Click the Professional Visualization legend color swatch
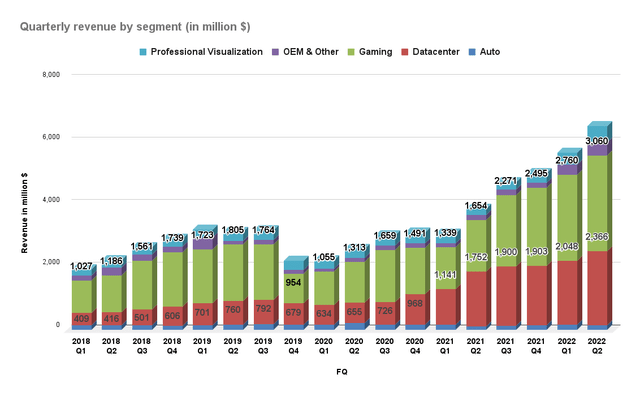The image size is (640, 396). [143, 52]
